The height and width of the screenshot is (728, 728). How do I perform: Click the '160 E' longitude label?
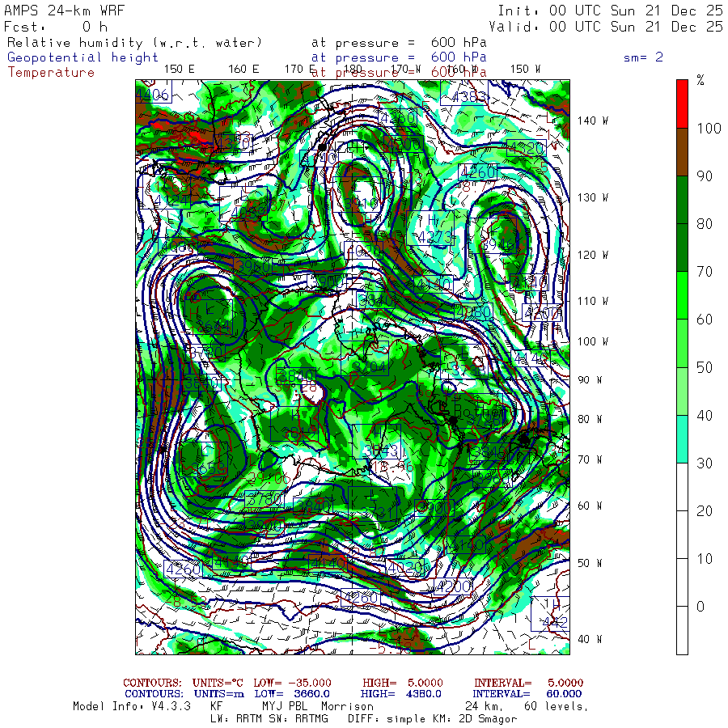click(243, 70)
